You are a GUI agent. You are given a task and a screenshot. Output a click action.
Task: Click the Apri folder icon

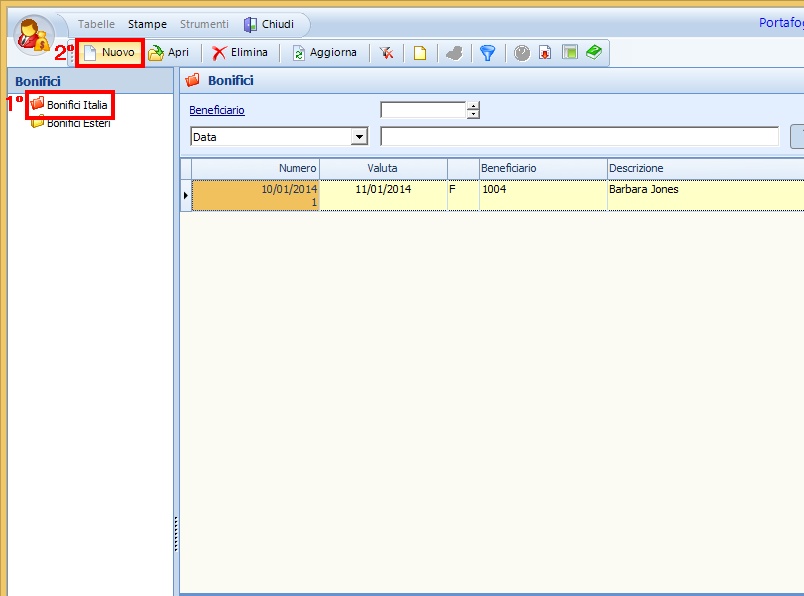coord(156,53)
